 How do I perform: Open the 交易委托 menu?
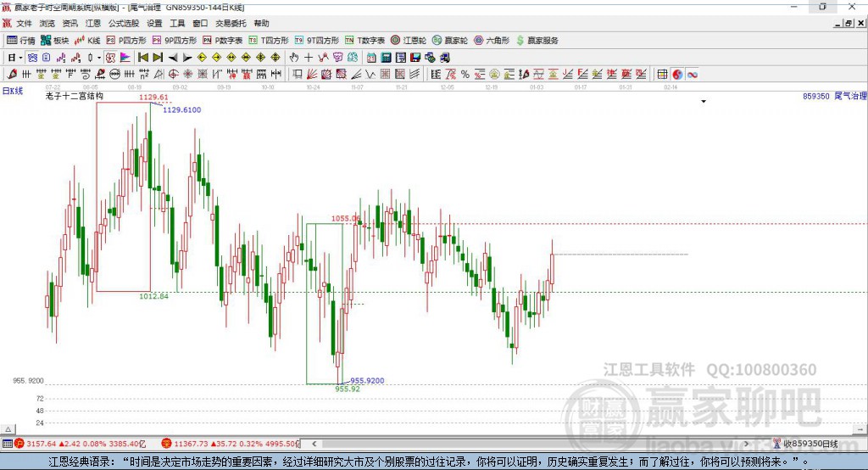(231, 23)
